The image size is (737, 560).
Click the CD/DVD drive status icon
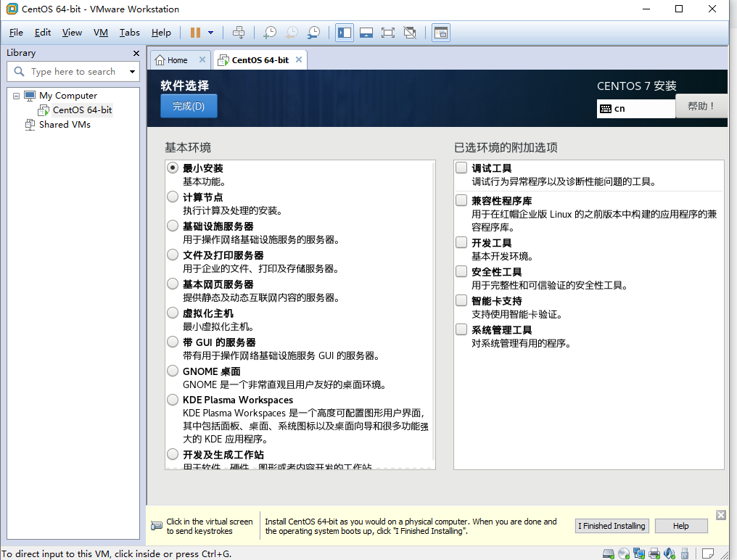click(x=624, y=553)
